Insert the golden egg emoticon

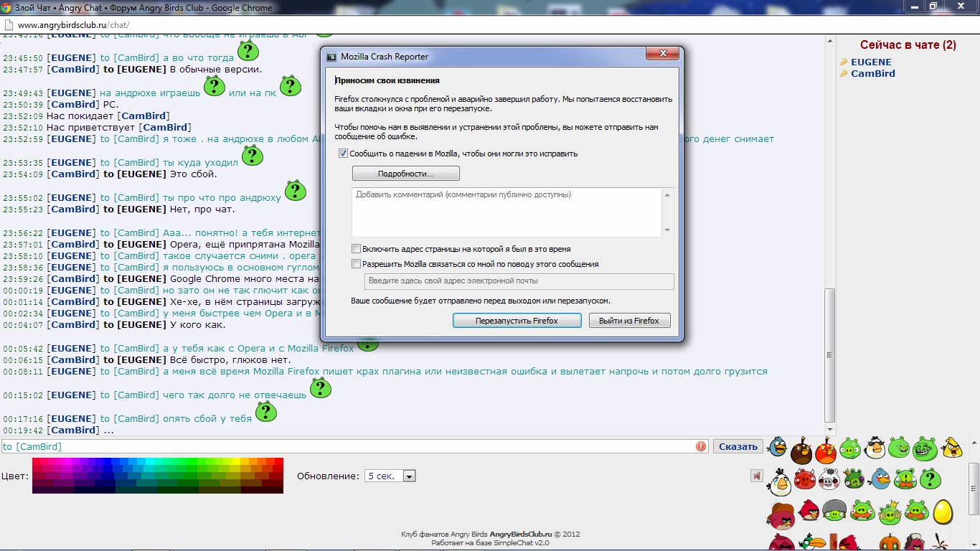click(943, 512)
